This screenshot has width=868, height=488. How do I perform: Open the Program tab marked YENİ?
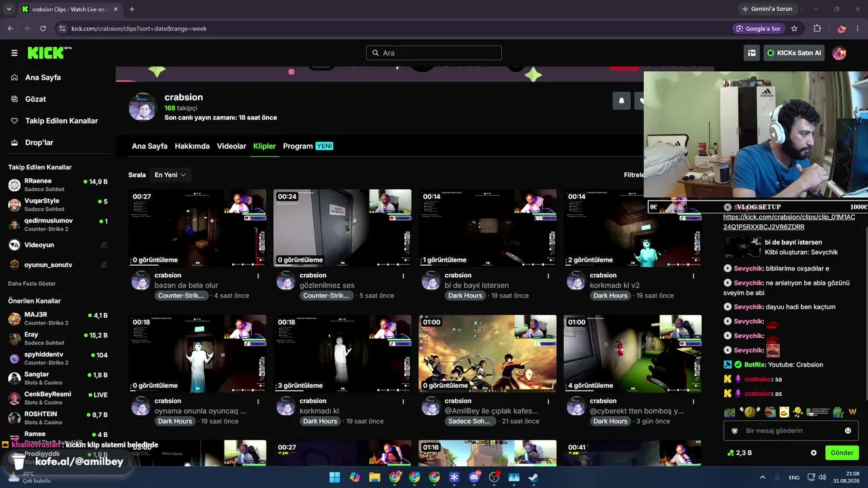point(308,146)
